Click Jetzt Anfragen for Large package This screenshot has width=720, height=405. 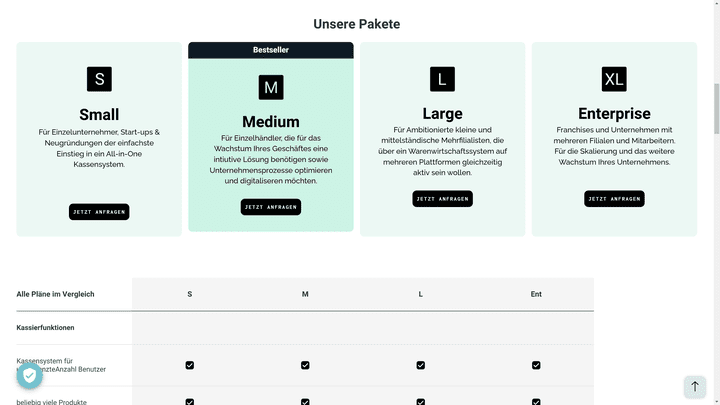pos(442,199)
